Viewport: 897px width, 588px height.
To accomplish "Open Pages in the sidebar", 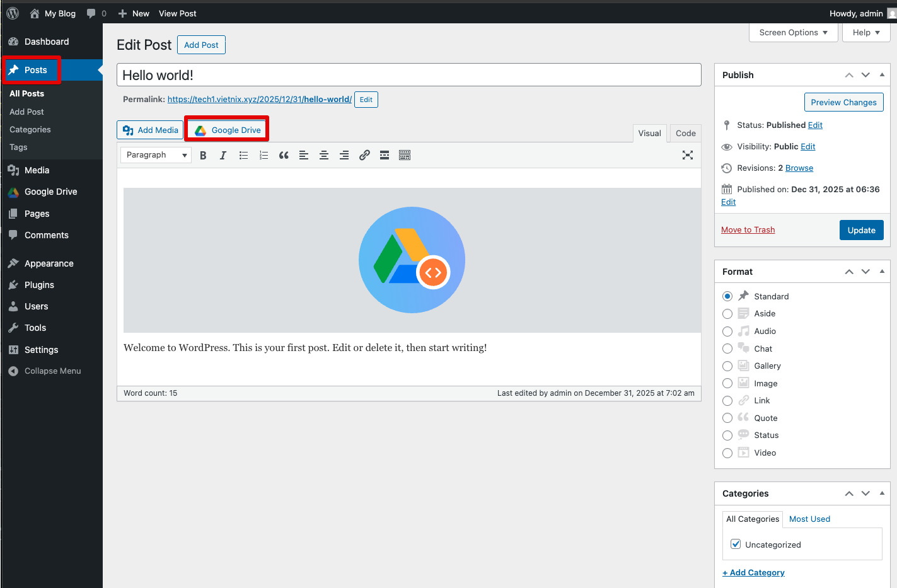I will 52,214.
